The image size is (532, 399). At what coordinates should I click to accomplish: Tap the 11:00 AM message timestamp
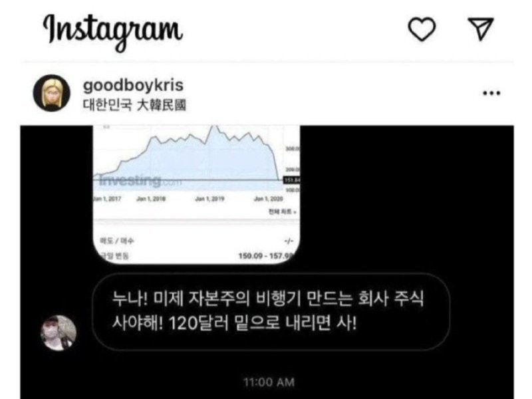coord(269,382)
